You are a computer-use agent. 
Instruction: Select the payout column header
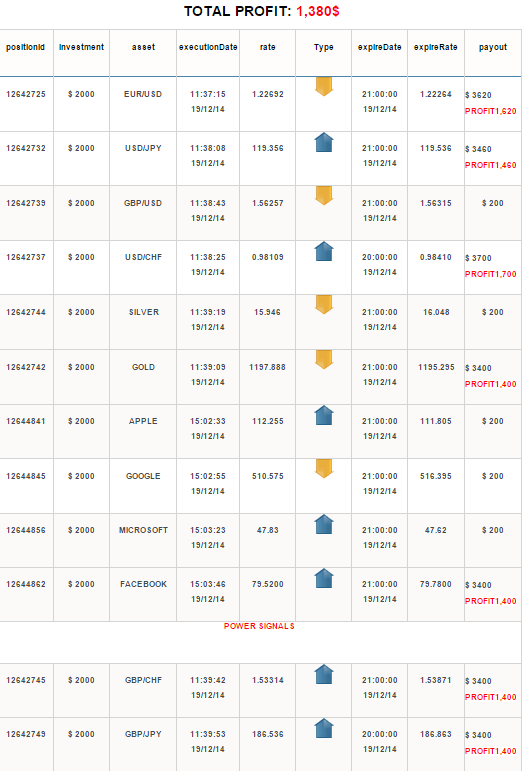pyautogui.click(x=492, y=47)
